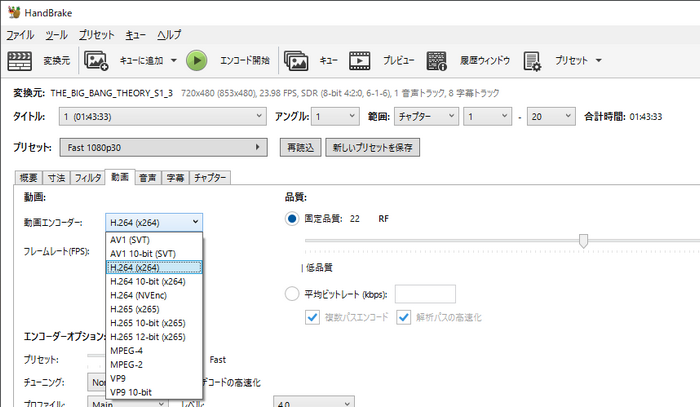700x407 pixels.
Task: Open the プロファイル dropdown showing Main
Action: pyautogui.click(x=128, y=401)
